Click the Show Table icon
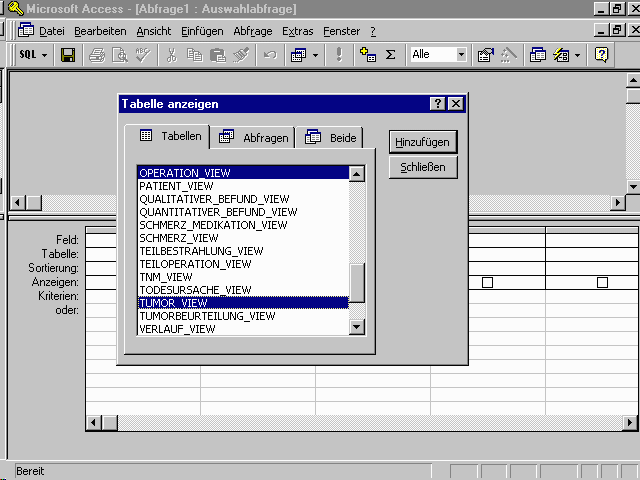640x480 pixels. tap(367, 55)
